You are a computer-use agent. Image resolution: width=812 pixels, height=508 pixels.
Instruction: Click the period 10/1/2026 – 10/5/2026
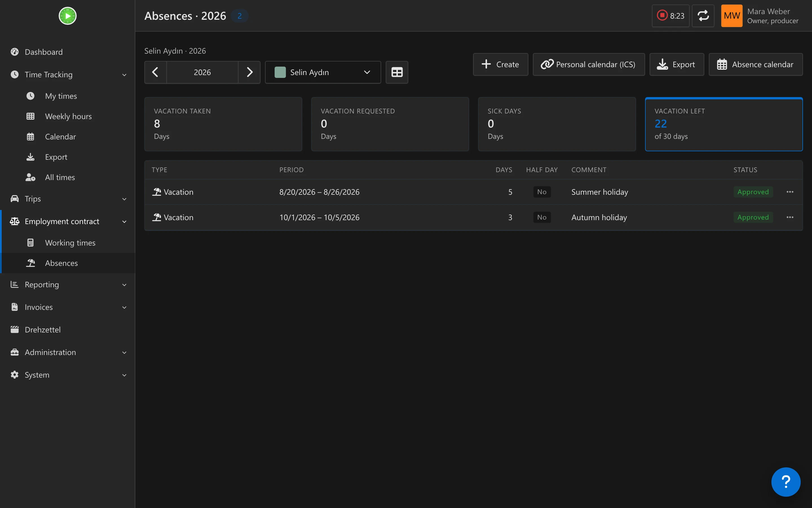pyautogui.click(x=319, y=217)
